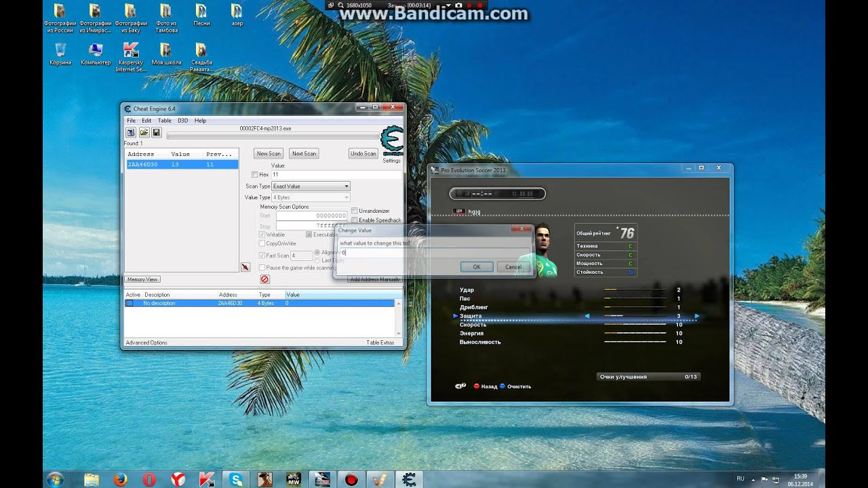Click the Next Scan button

point(304,154)
